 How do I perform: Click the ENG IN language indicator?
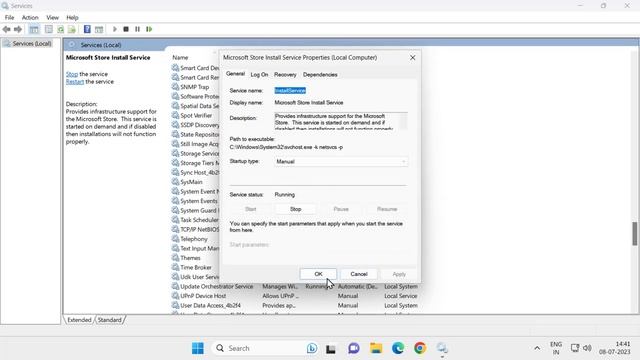coord(556,348)
